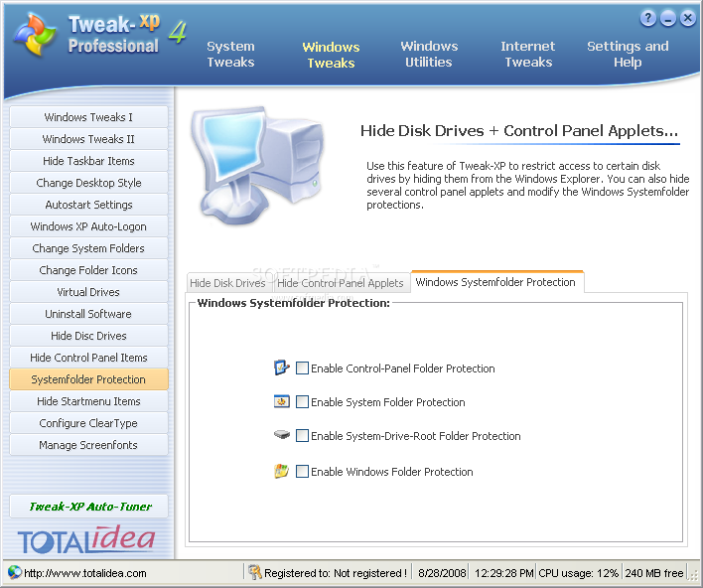
Task: Select Change Folder Icons
Action: click(88, 270)
